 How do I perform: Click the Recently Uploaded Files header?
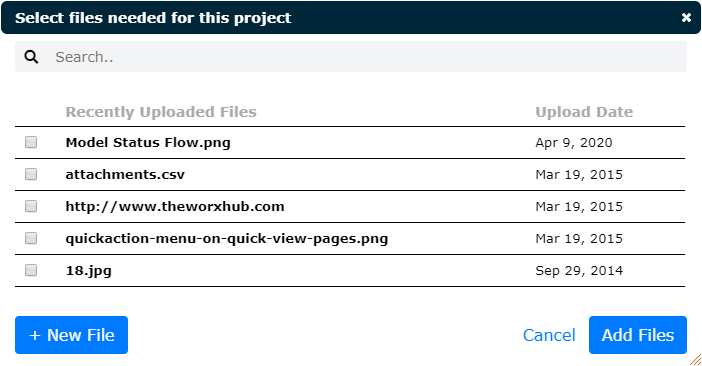[x=161, y=112]
